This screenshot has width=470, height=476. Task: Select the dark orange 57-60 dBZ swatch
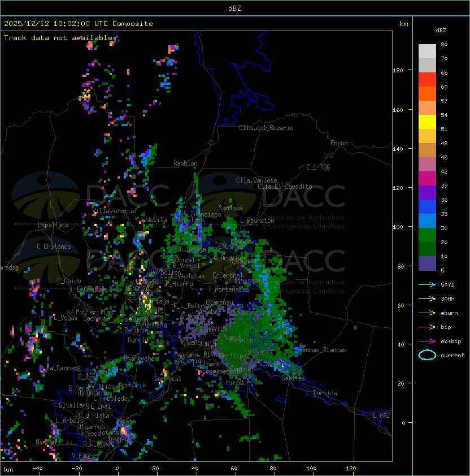tap(427, 94)
